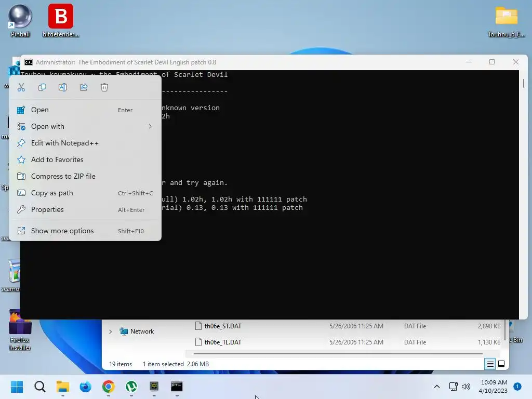Open the Touhou_6_E... desktop folder
Viewport: 532px width, 399px height.
point(506,21)
